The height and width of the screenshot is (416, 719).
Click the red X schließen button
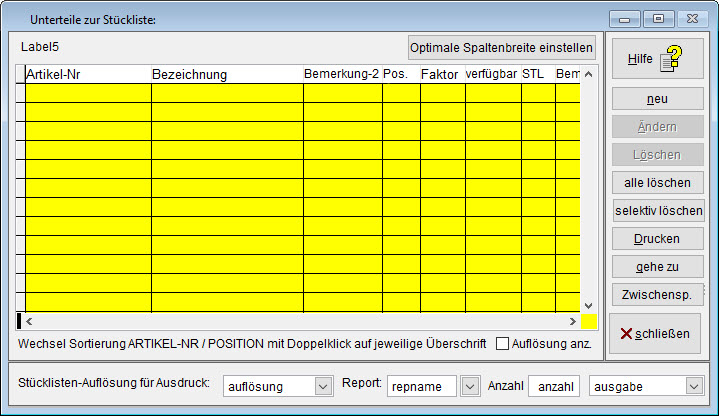[657, 333]
